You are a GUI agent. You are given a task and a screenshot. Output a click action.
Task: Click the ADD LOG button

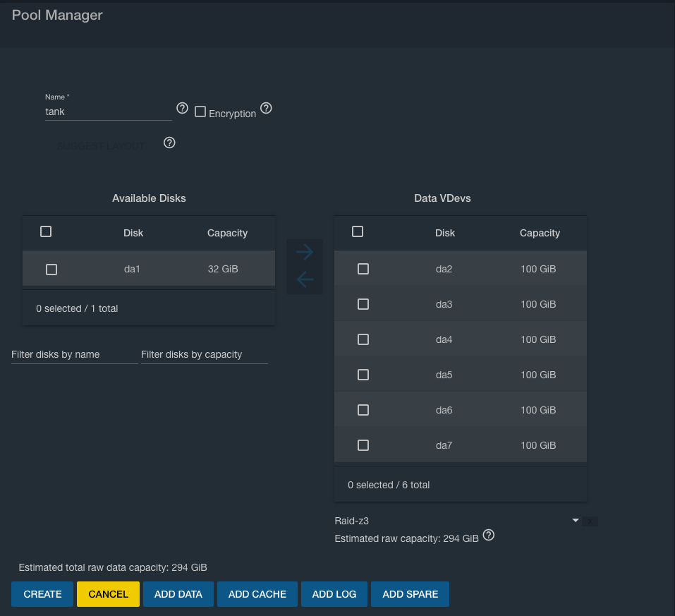(x=334, y=594)
